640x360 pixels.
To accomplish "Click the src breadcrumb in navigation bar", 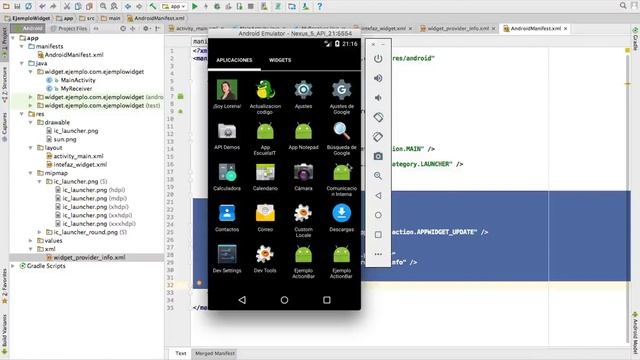I will (x=87, y=18).
